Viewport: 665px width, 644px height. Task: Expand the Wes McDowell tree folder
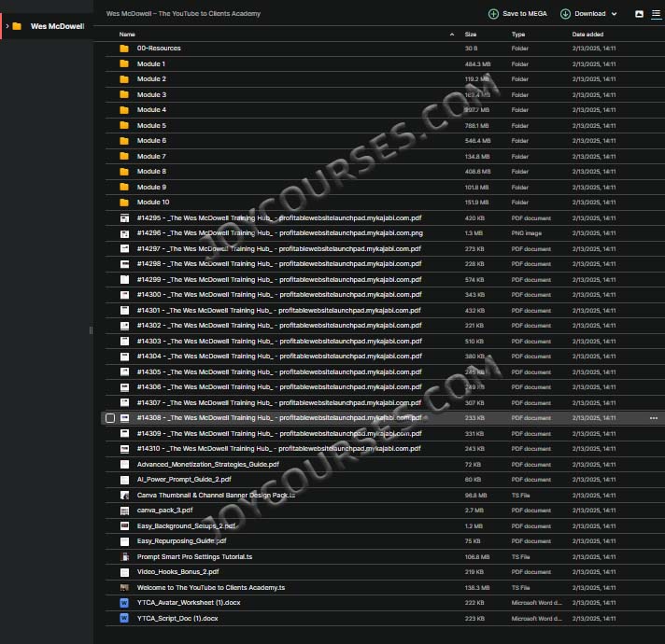coord(7,26)
